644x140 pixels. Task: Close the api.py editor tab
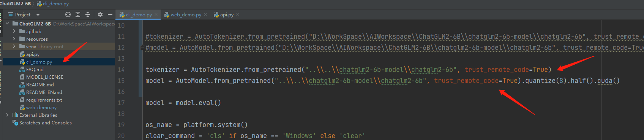pyautogui.click(x=238, y=15)
